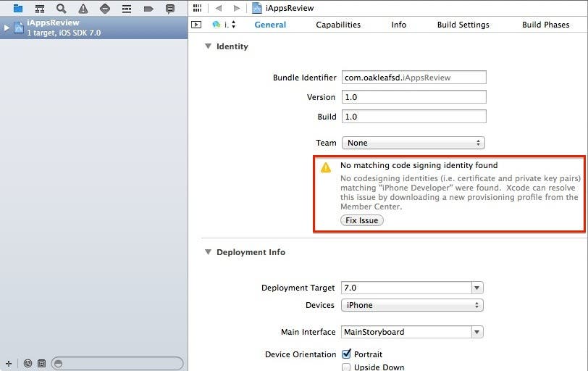
Task: Click the Fix Issue button
Action: [x=362, y=220]
